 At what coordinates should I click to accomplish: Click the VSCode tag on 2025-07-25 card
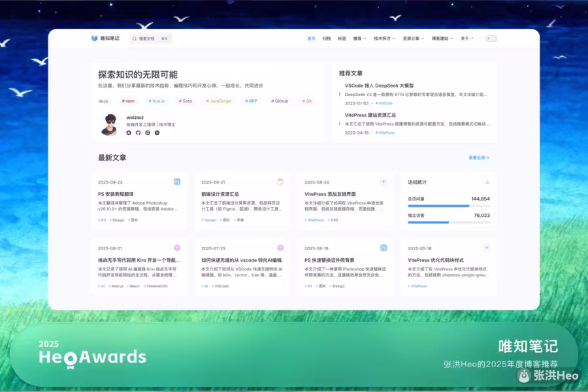(220, 286)
